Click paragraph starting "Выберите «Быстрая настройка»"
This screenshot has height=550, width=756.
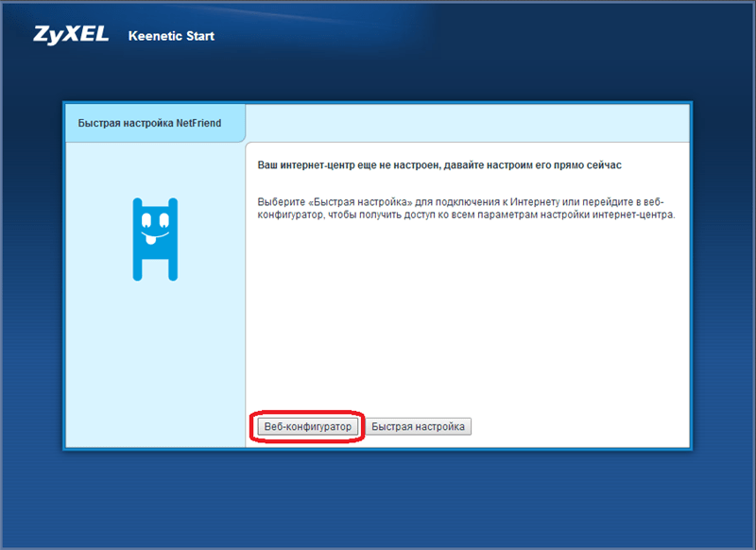466,208
